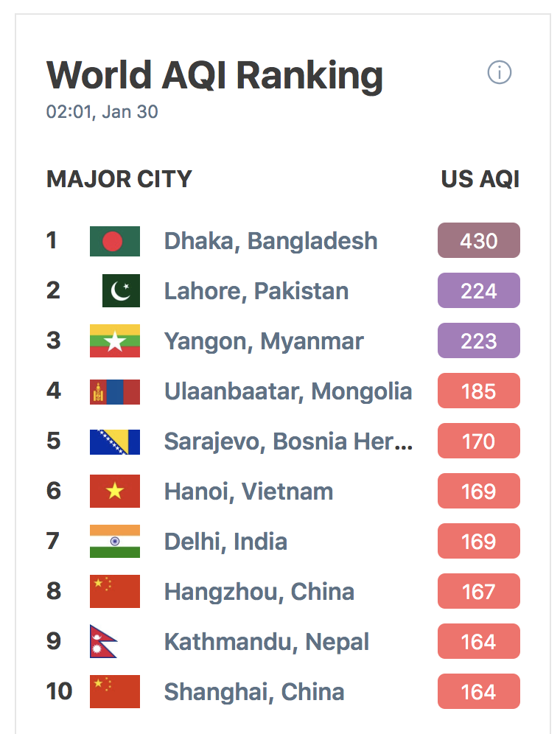Click the US AQI column header
Image resolution: width=560 pixels, height=734 pixels.
(480, 179)
